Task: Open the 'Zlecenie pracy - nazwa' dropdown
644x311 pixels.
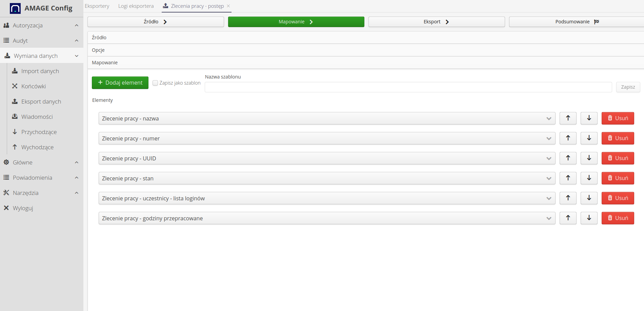Action: pos(326,118)
